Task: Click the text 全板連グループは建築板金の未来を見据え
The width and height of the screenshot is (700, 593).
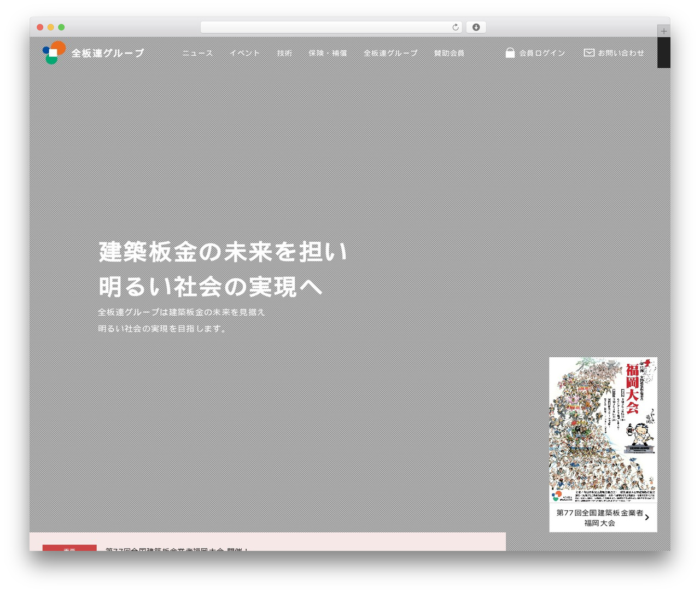Action: [182, 312]
